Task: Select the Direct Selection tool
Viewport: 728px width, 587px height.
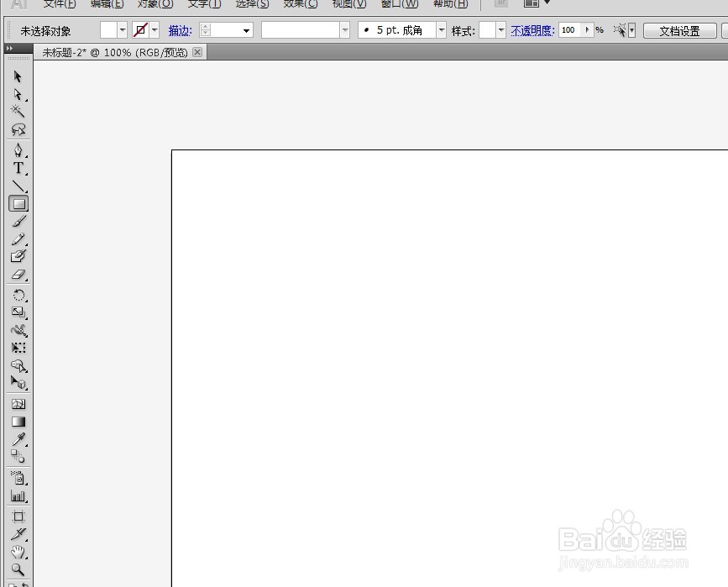Action: tap(18, 94)
